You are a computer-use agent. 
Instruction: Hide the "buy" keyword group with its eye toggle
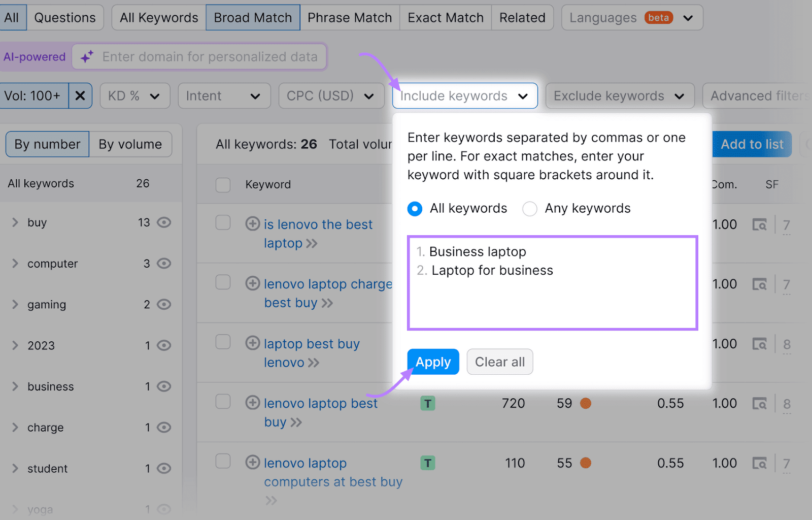[163, 222]
